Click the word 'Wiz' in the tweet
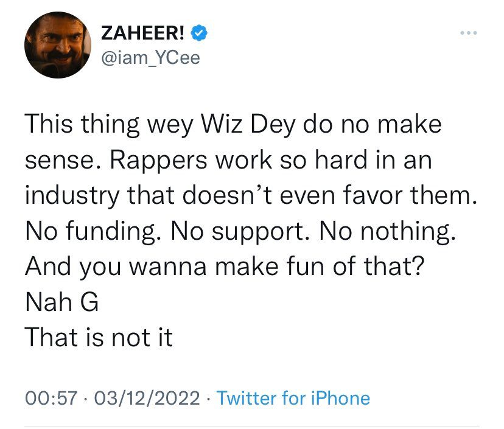 pos(222,125)
